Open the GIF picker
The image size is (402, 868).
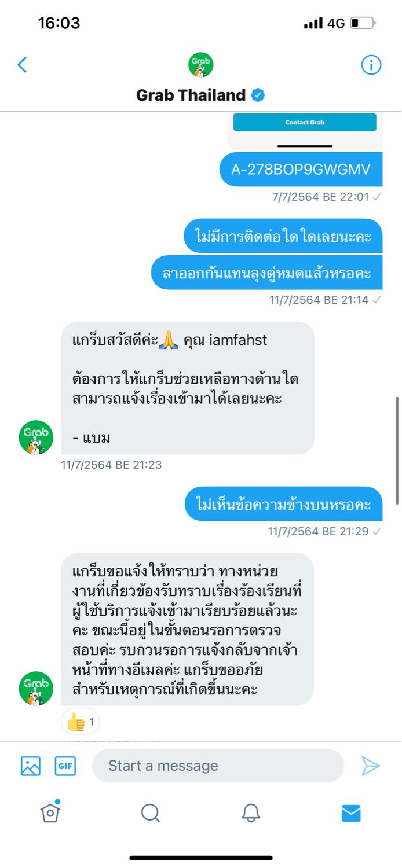click(x=65, y=766)
